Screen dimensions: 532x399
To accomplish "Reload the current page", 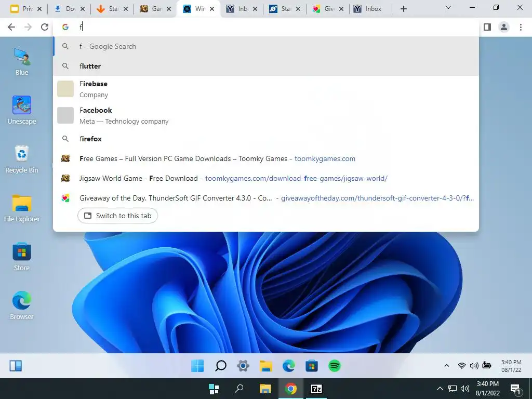I will tap(45, 27).
